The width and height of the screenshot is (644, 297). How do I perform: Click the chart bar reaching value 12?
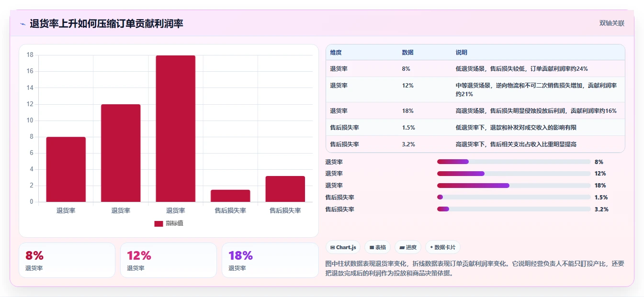pos(121,153)
